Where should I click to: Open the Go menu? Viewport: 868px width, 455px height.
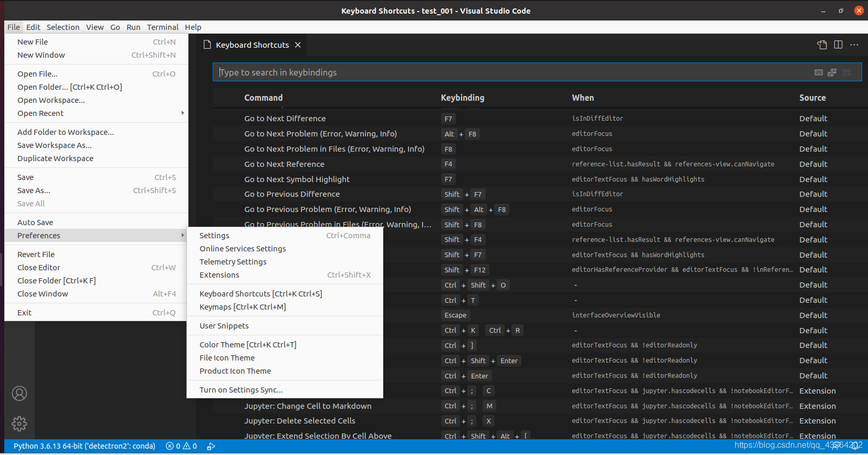tap(115, 27)
